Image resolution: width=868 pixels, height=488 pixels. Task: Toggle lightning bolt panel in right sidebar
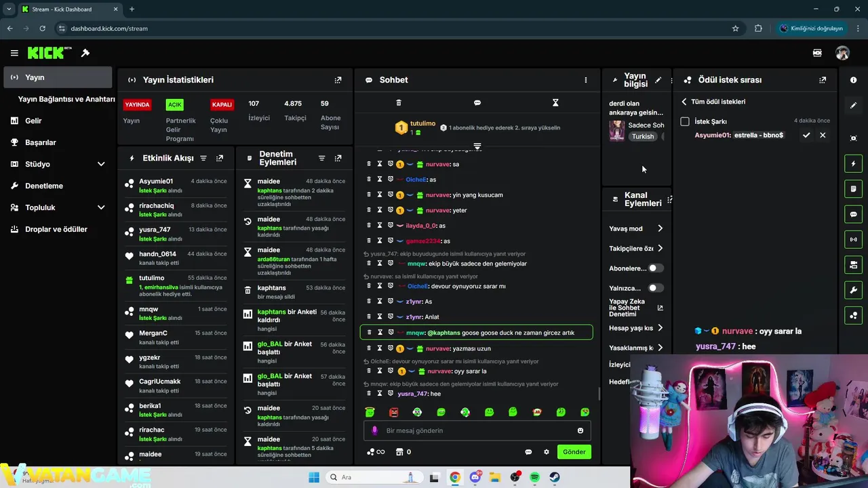(853, 163)
